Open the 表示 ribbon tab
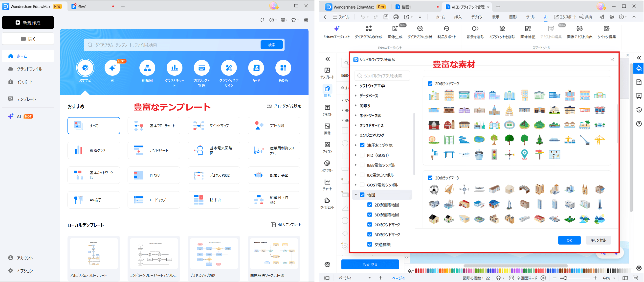This screenshot has width=644, height=282. click(495, 17)
